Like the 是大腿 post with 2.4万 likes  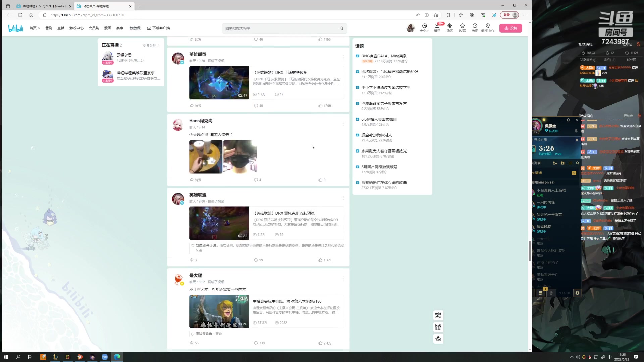click(325, 343)
